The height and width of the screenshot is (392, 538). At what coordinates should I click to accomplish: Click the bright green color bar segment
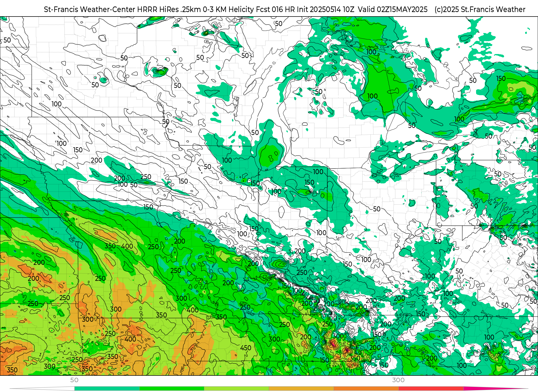[x=171, y=389]
